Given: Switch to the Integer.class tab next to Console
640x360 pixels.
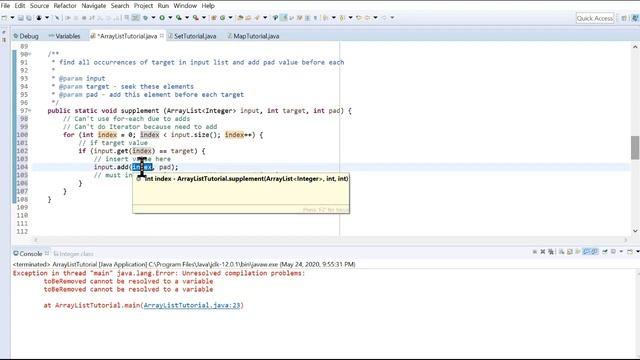Looking at the screenshot, I should tap(73, 253).
